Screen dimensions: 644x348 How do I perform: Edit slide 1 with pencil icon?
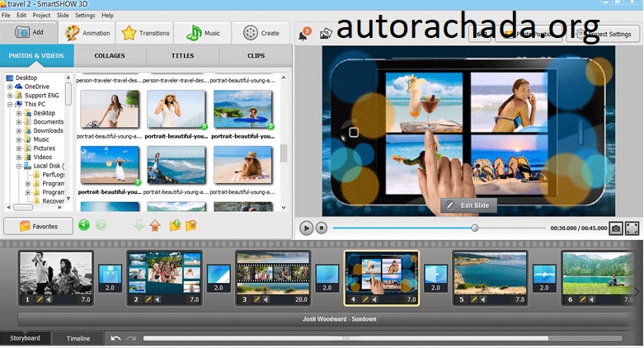click(40, 299)
